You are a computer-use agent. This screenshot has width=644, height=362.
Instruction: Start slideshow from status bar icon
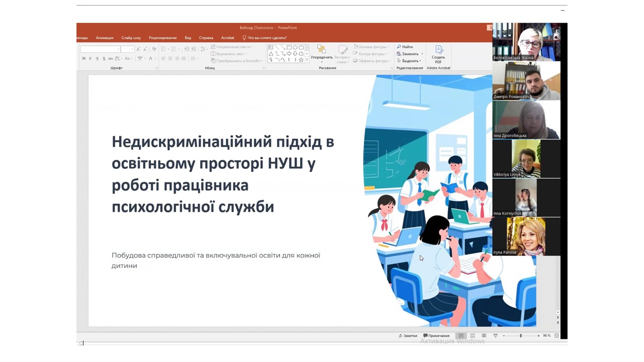pos(496,336)
